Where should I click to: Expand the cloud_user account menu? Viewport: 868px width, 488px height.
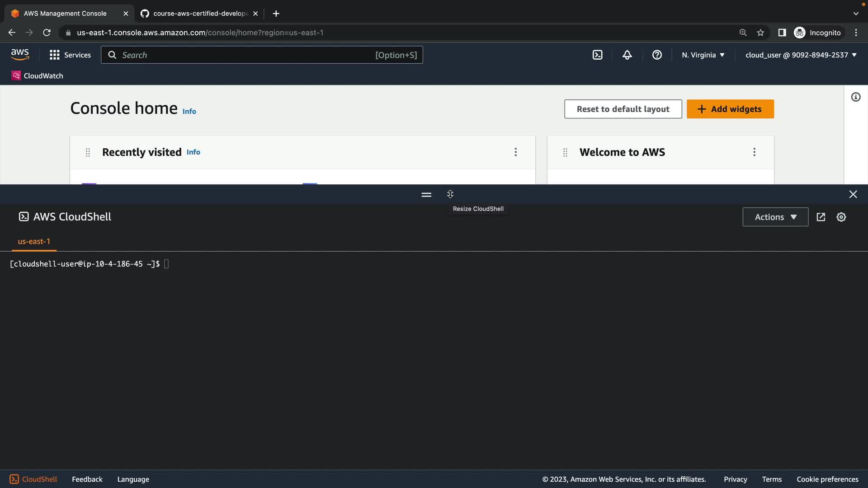coord(801,55)
